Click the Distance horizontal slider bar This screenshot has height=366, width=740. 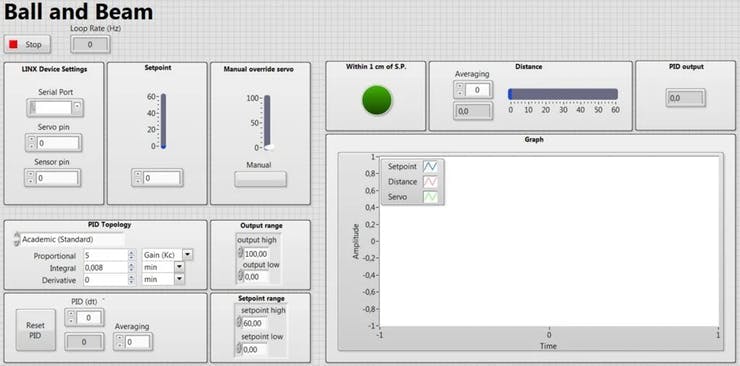pyautogui.click(x=563, y=94)
